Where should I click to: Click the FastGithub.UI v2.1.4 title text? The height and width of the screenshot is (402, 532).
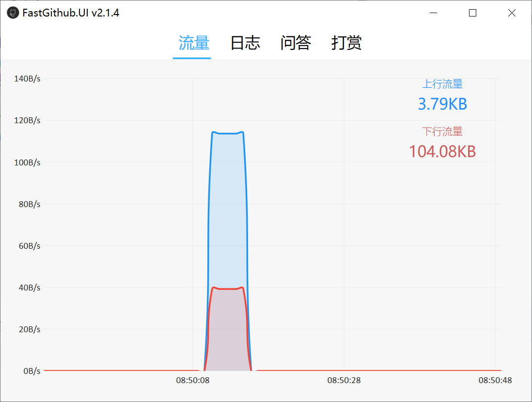tap(71, 13)
